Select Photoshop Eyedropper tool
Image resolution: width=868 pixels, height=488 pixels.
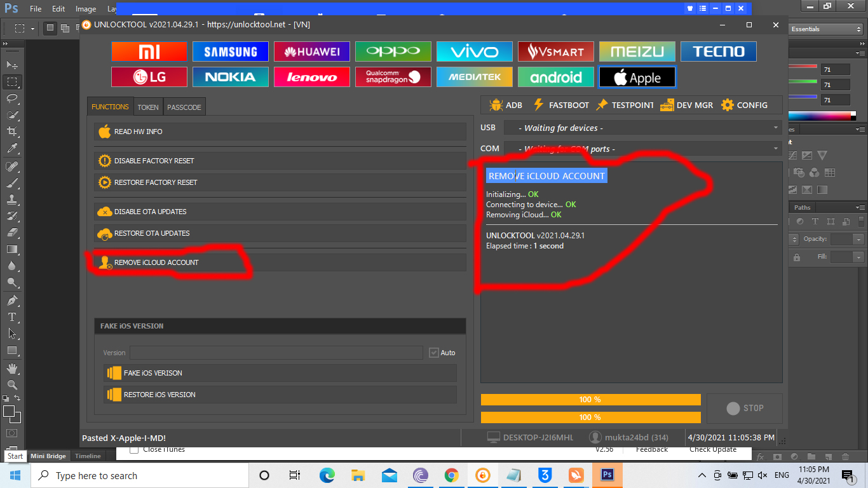[x=12, y=148]
